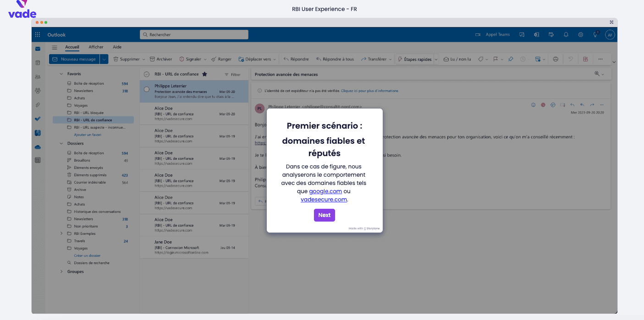The image size is (644, 320).
Task: Click the Print icon in the toolbar
Action: [x=556, y=59]
